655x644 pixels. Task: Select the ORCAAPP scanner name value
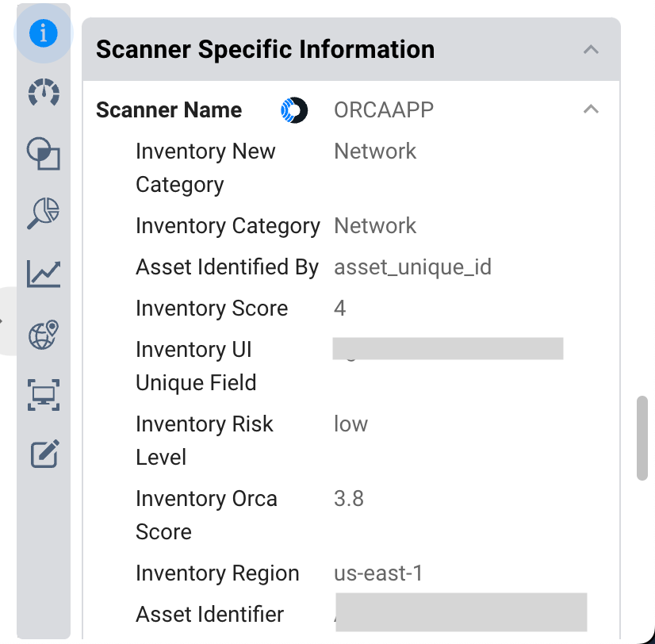pyautogui.click(x=384, y=110)
